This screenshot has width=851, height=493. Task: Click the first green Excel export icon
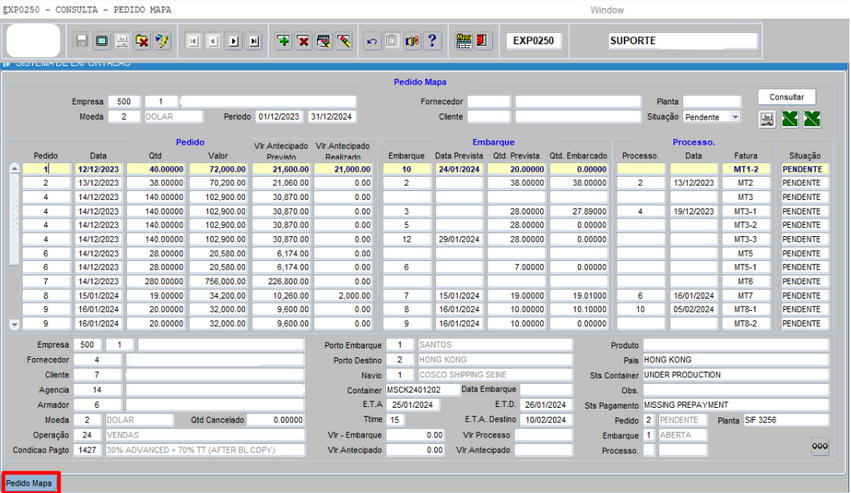[x=790, y=119]
